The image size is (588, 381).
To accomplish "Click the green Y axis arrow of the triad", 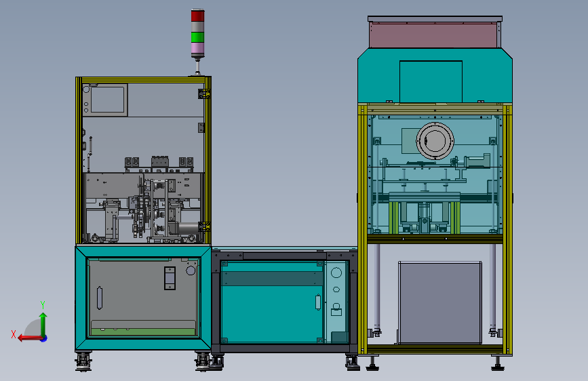I will coord(43,323).
